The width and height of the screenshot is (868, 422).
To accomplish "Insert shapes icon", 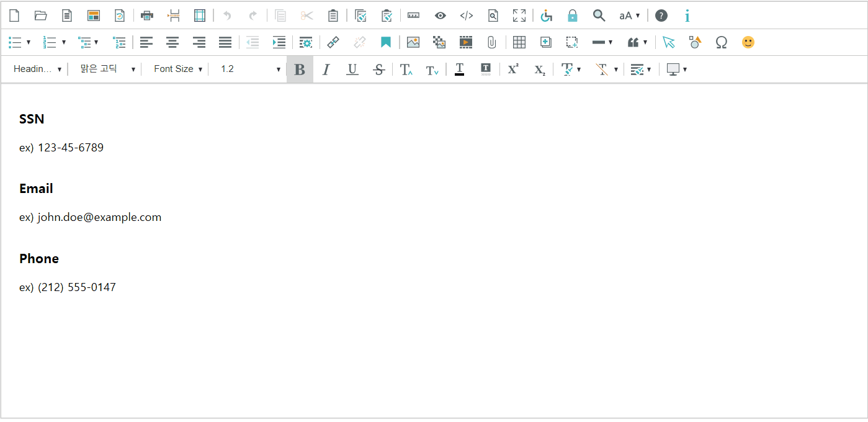I will tap(695, 42).
